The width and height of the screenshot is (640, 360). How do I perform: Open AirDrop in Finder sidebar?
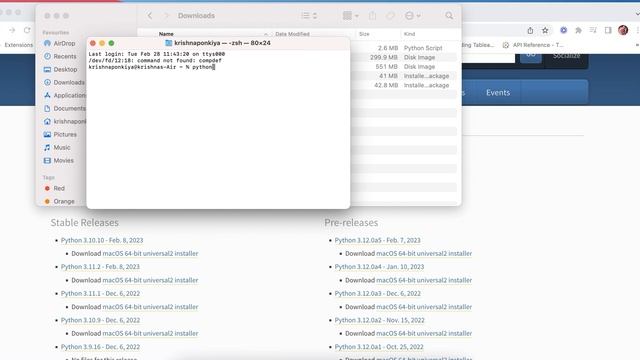(x=60, y=43)
